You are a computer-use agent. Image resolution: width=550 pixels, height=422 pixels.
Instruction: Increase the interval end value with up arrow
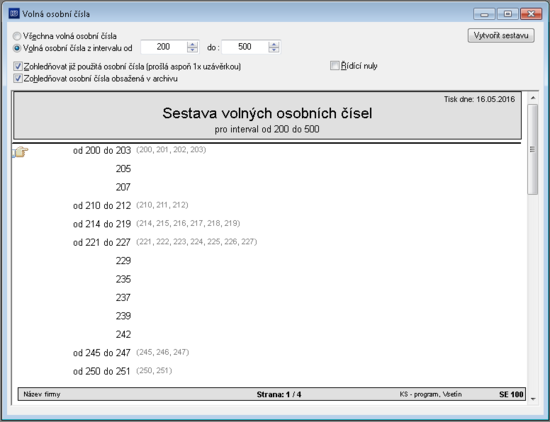[274, 44]
